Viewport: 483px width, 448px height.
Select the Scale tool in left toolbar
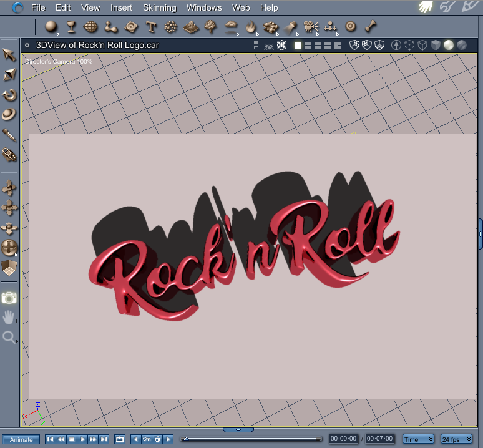[9, 74]
